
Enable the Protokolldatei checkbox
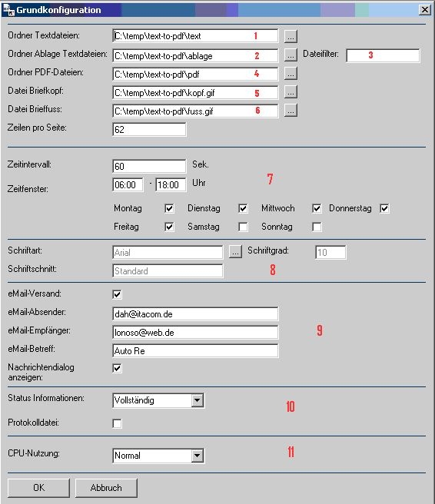(118, 423)
